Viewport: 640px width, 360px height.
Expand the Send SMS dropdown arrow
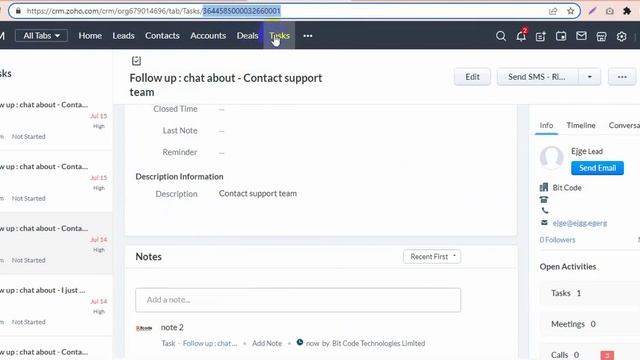(x=589, y=77)
